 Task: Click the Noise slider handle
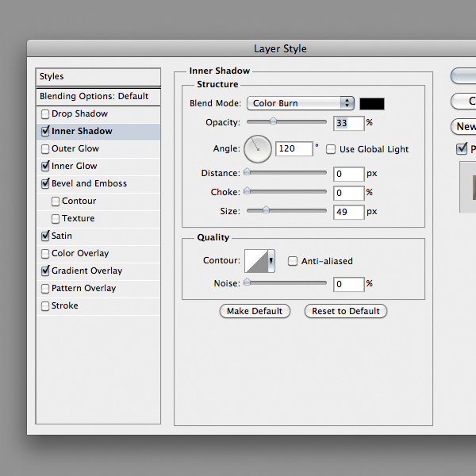248,282
